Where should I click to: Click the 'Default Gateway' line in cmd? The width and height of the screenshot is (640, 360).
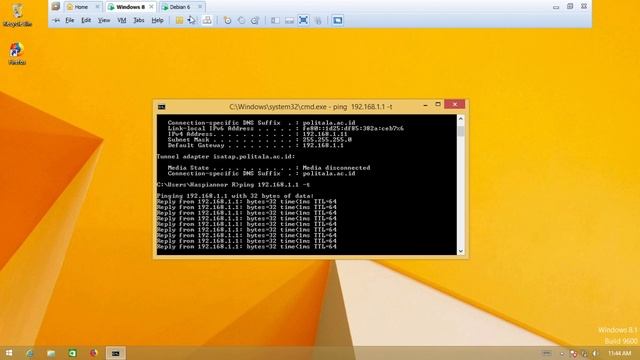pyautogui.click(x=256, y=145)
